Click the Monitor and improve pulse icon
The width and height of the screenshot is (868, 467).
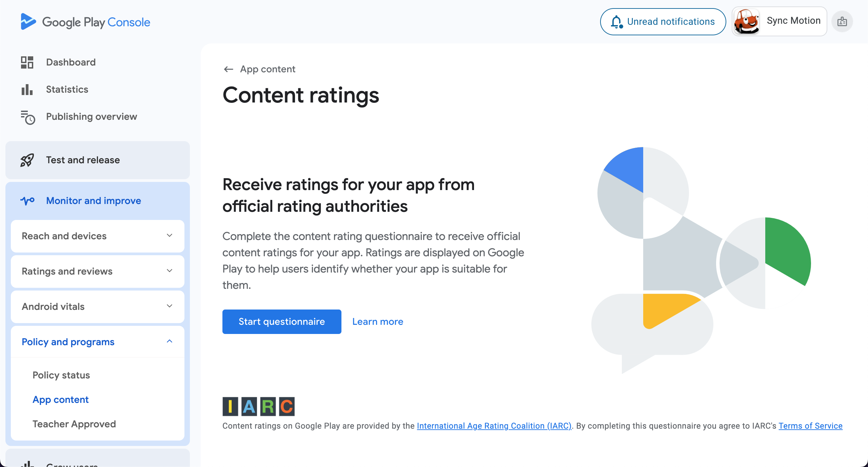27,201
